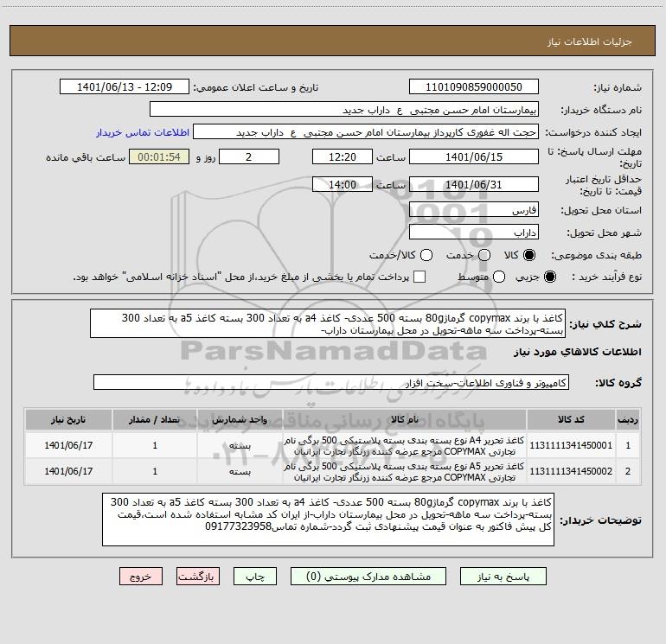Click the جزئیات اطلاعات نیاز header title

point(590,41)
